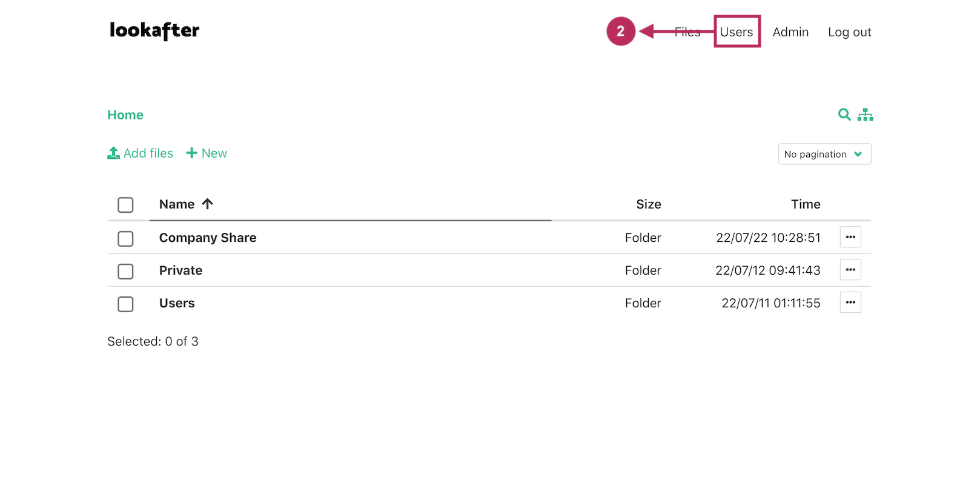Click Log out link
This screenshot has width=980, height=485.
point(849,32)
